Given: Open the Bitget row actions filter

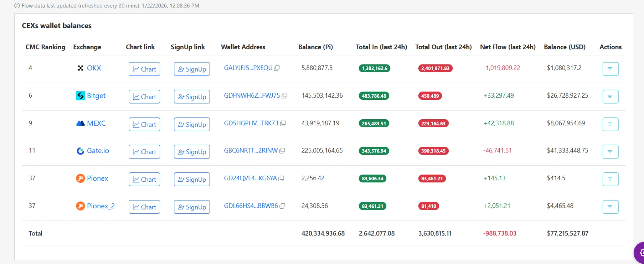Looking at the screenshot, I should tap(610, 96).
